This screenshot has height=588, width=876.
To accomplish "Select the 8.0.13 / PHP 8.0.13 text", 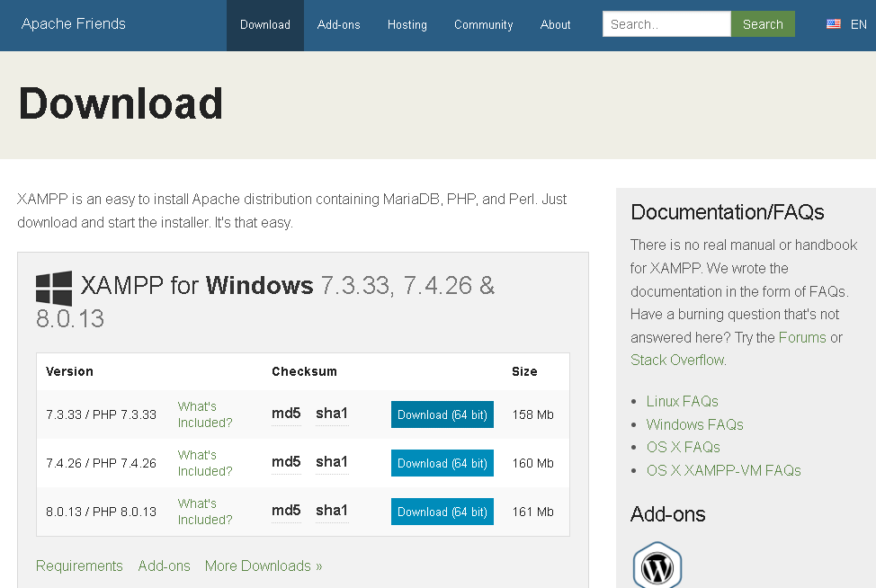I will pos(101,512).
